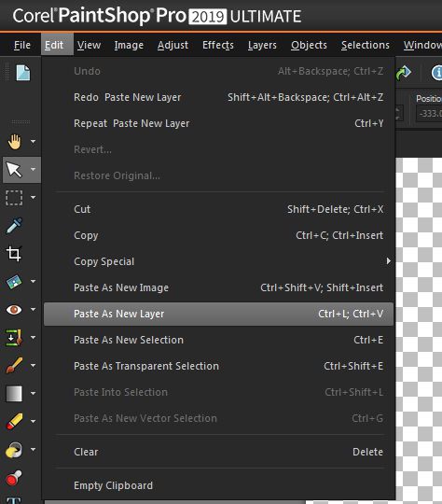This screenshot has width=442, height=504.
Task: Select the Pick arrow tool
Action: point(15,170)
